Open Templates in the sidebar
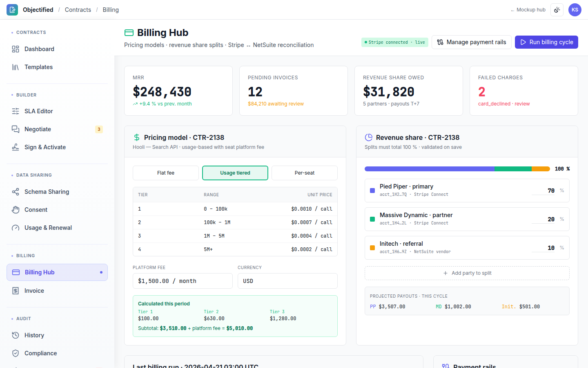This screenshot has width=588, height=368. coord(57,67)
